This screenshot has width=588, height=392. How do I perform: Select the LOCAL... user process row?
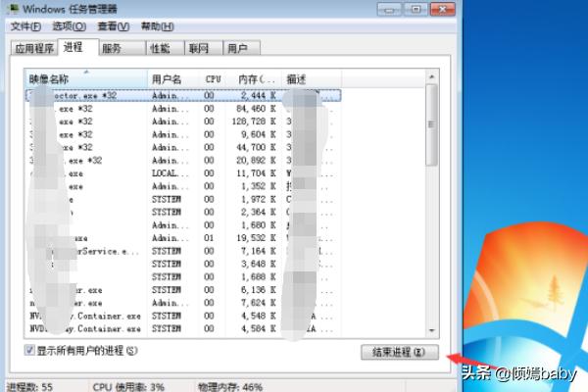pyautogui.click(x=183, y=173)
